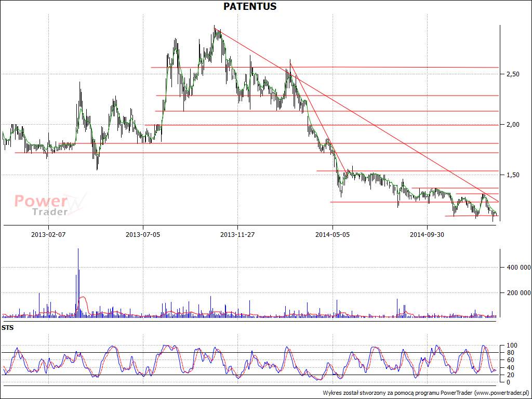Click the 2,00 price axis label
The width and height of the screenshot is (532, 399).
click(513, 125)
